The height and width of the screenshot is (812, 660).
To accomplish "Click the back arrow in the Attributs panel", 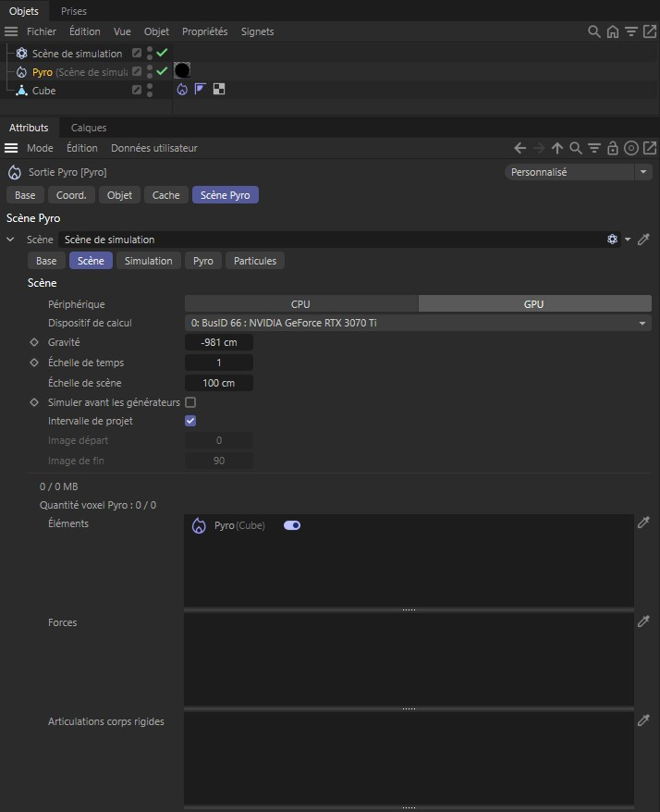I will coord(520,148).
